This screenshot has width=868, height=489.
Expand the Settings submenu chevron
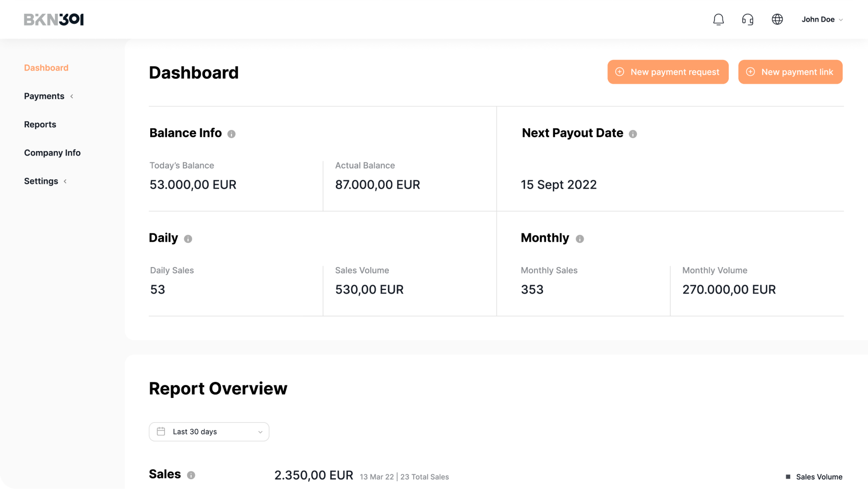(x=65, y=181)
